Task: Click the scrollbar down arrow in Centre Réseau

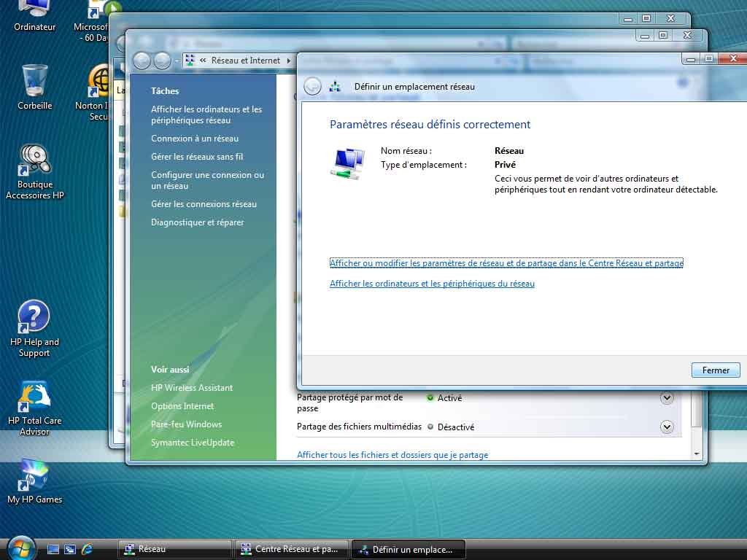Action: tap(696, 454)
